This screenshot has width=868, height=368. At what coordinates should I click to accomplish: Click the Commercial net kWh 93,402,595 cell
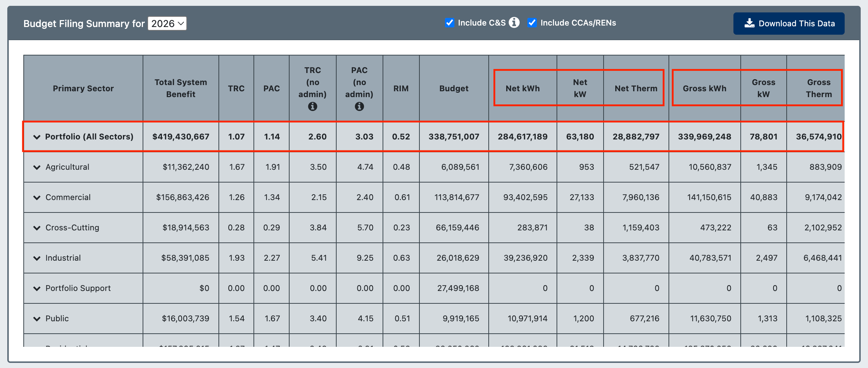tap(523, 197)
